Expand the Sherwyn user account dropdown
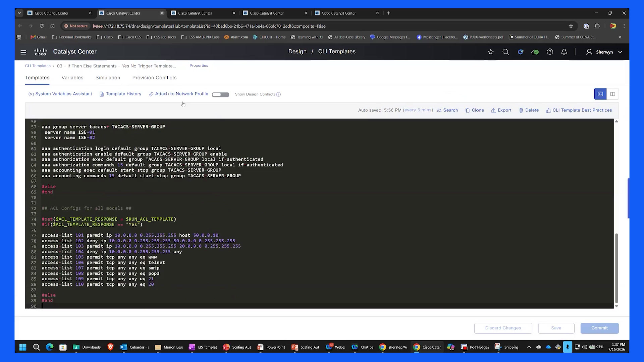 tap(620, 52)
